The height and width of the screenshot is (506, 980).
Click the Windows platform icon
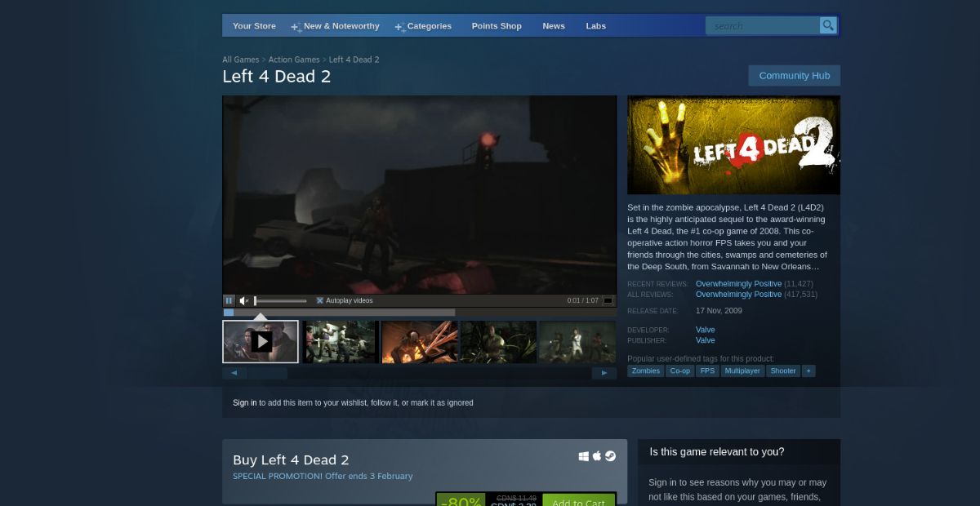583,455
